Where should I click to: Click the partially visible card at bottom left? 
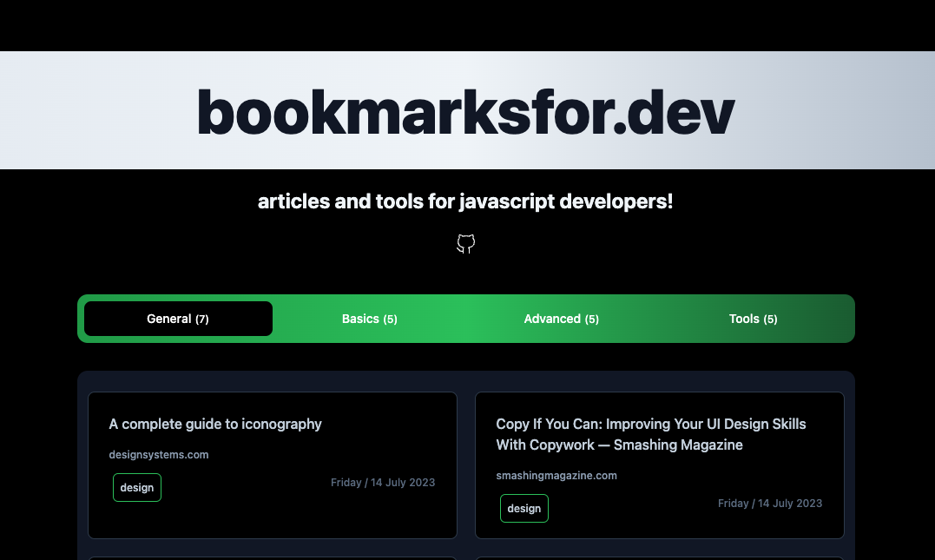coord(272,558)
